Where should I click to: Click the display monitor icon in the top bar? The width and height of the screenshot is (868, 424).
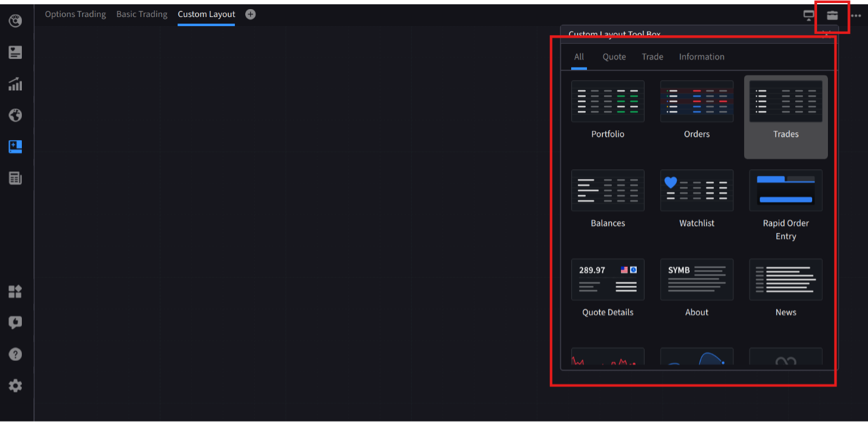(x=809, y=14)
